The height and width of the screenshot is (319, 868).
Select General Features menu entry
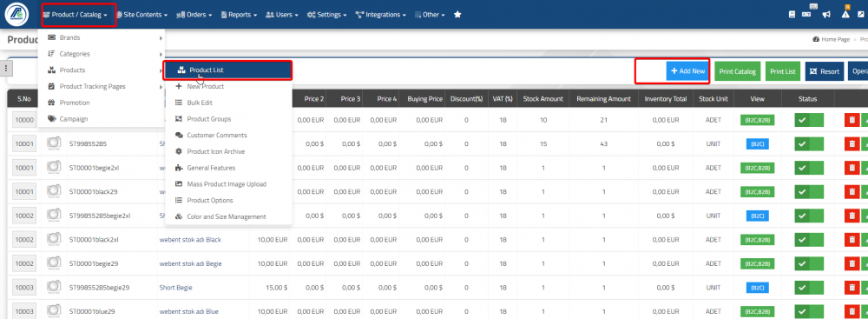[228, 168]
